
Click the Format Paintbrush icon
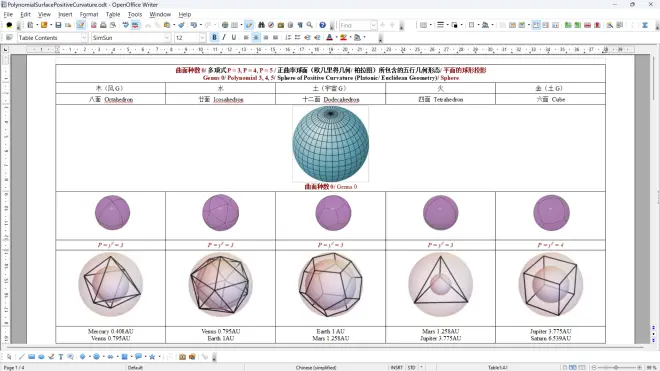(x=181, y=25)
